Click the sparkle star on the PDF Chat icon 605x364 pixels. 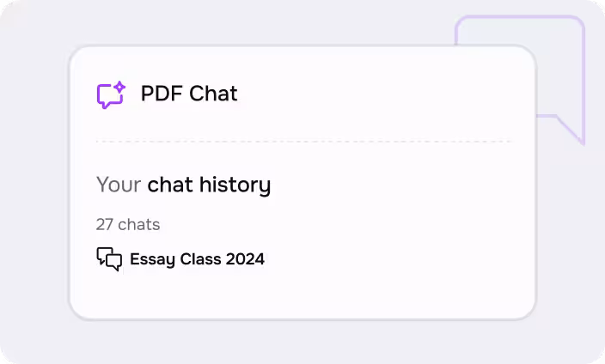point(119,87)
